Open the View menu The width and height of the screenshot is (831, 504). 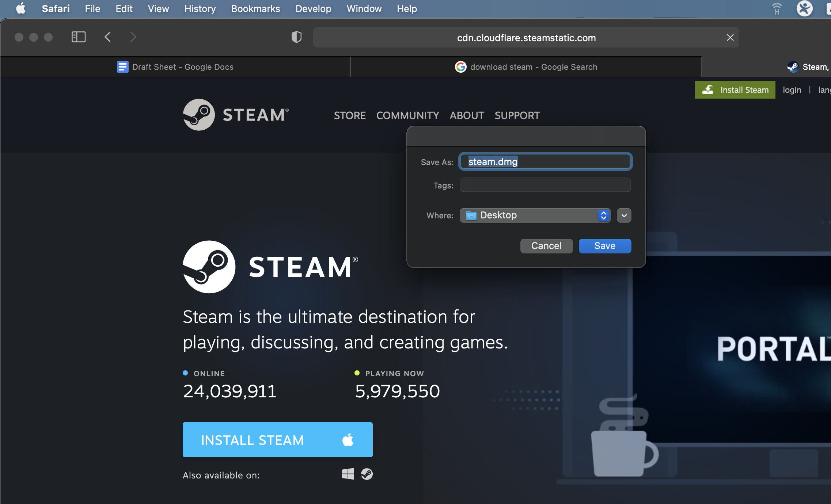tap(158, 8)
